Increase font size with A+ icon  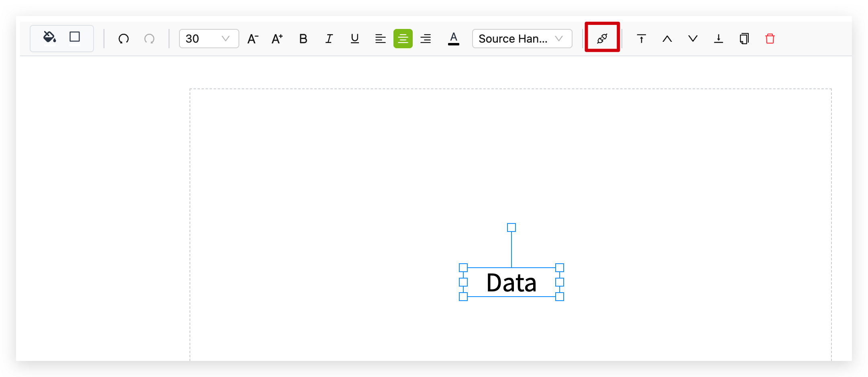[x=277, y=39]
